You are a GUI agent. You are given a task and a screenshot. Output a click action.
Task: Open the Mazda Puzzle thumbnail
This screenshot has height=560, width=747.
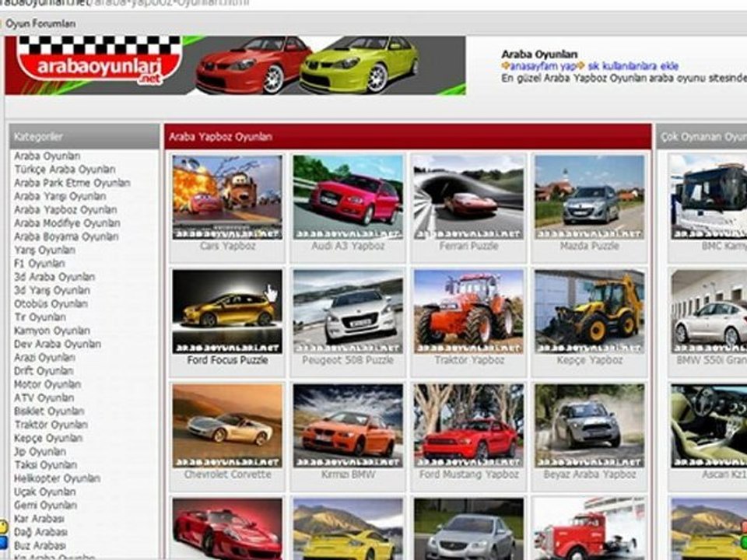pos(589,197)
